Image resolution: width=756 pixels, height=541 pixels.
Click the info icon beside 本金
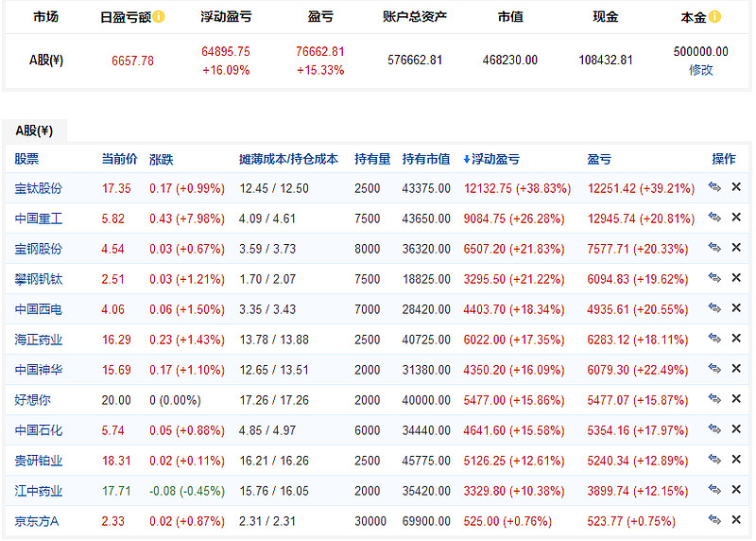coord(715,17)
